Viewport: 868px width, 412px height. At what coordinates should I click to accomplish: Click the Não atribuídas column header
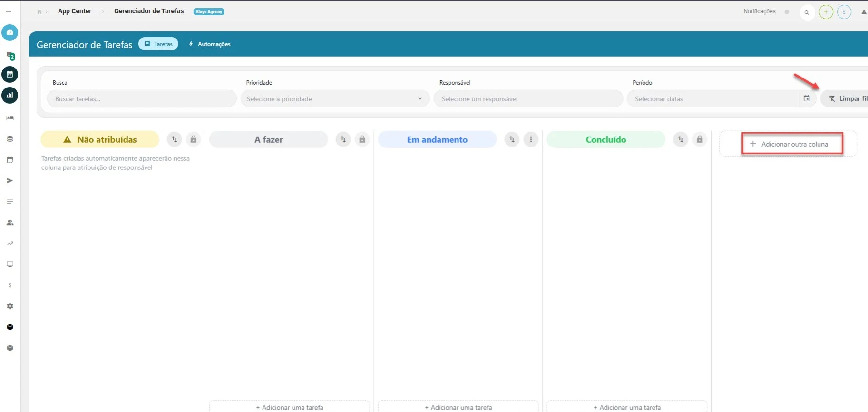pos(100,139)
